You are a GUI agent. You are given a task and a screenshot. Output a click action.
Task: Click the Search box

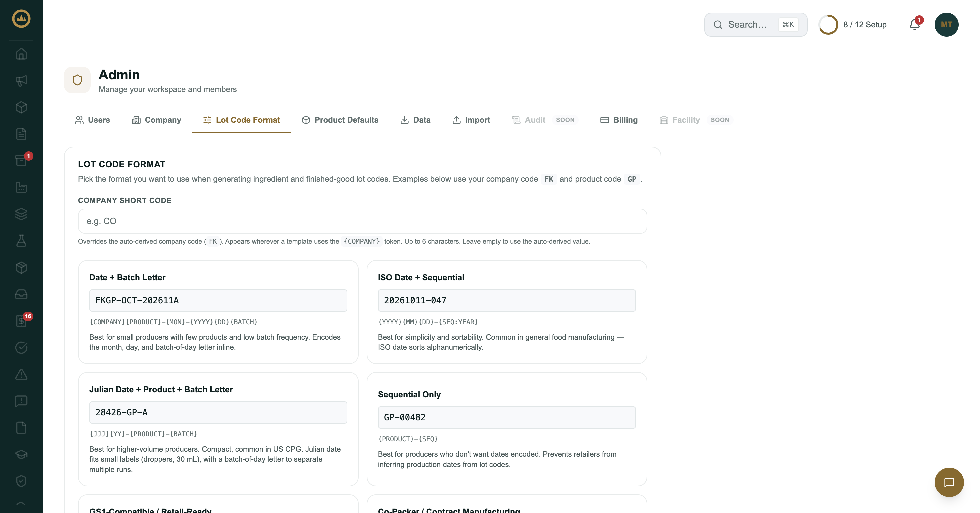(x=756, y=25)
